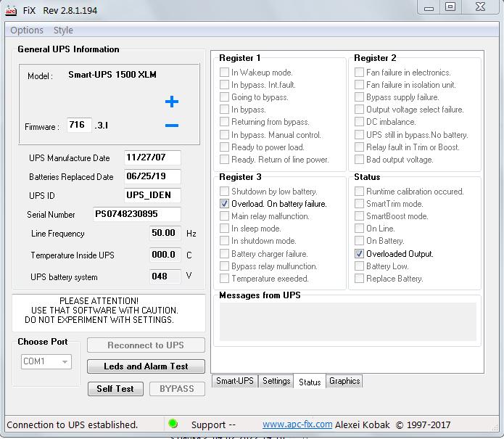Uncheck the Overloaded Output checkbox
Viewport: 504px width, 439px height.
point(360,254)
